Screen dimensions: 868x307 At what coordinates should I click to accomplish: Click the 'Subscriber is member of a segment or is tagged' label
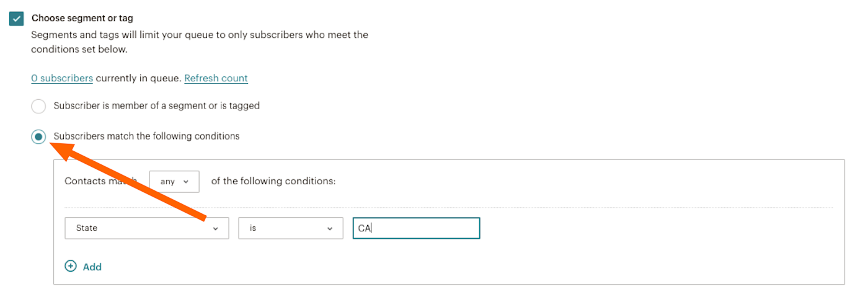[156, 106]
